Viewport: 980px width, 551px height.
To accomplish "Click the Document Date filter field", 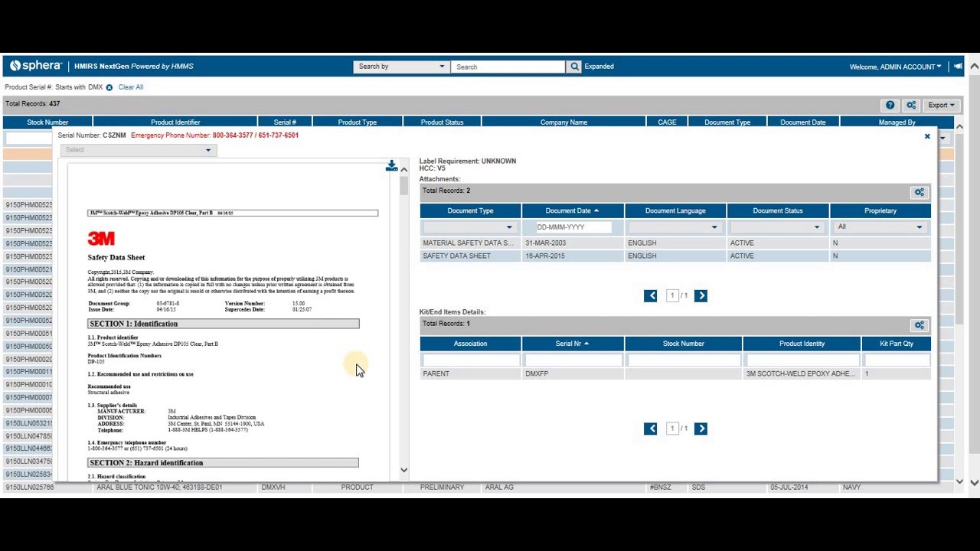I will pos(573,227).
